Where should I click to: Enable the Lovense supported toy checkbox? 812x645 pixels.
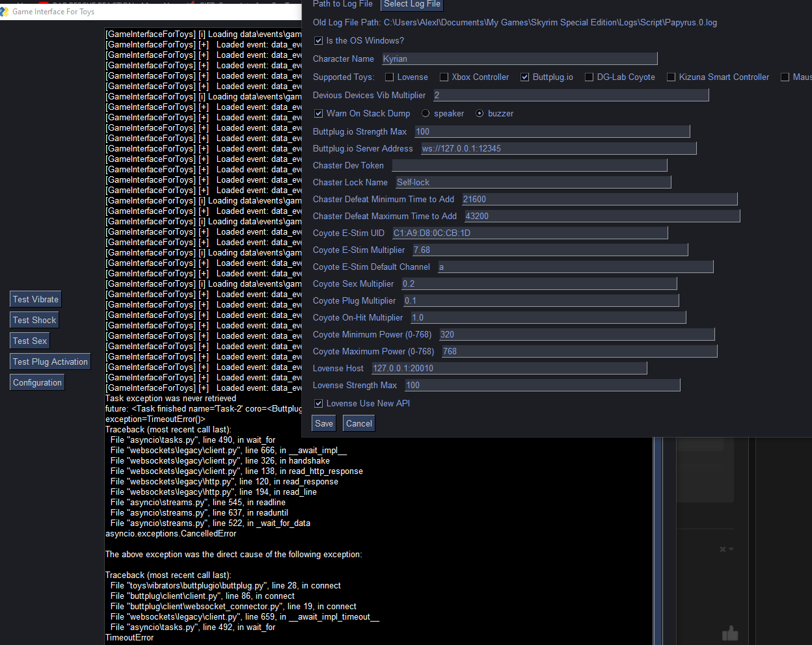click(x=389, y=77)
